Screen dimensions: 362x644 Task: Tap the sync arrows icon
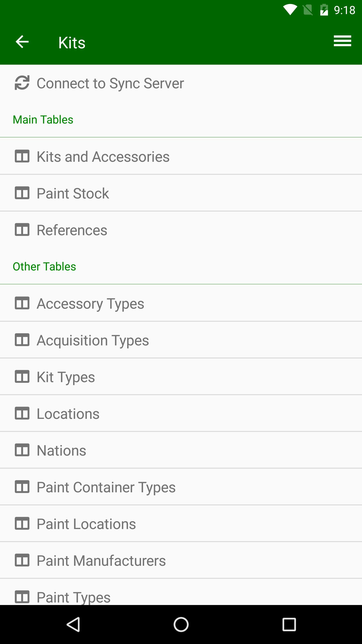point(22,83)
